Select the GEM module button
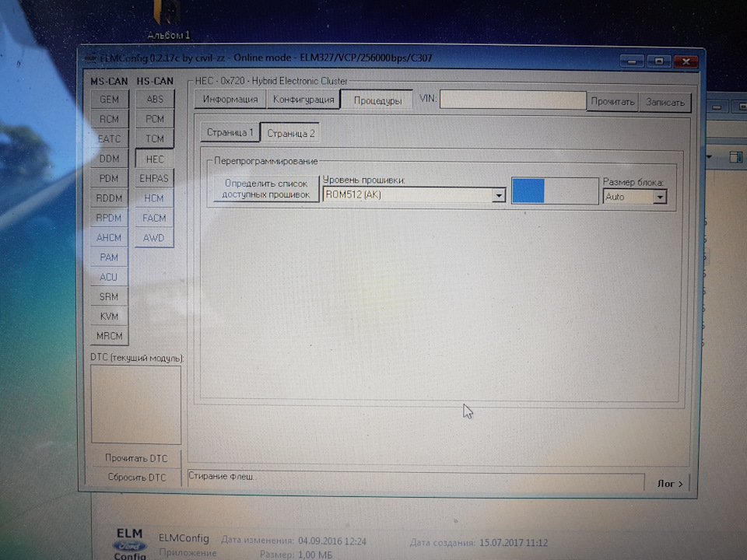Viewport: 747px width, 560px height. tap(109, 100)
